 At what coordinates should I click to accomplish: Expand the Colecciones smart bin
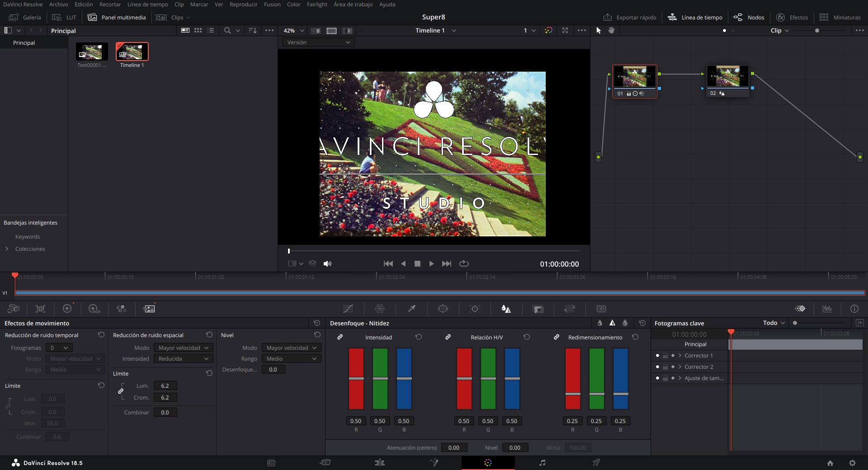(7, 249)
